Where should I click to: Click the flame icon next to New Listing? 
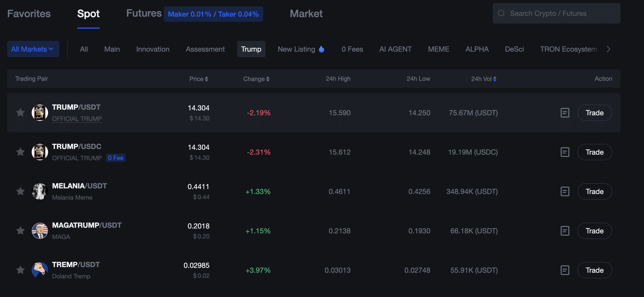pos(321,49)
